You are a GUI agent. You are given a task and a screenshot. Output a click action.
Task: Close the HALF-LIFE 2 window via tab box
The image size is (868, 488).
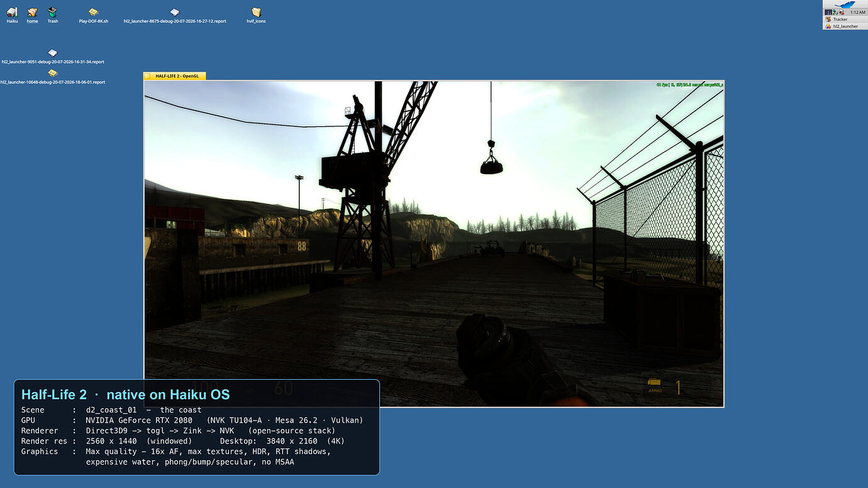(x=148, y=76)
